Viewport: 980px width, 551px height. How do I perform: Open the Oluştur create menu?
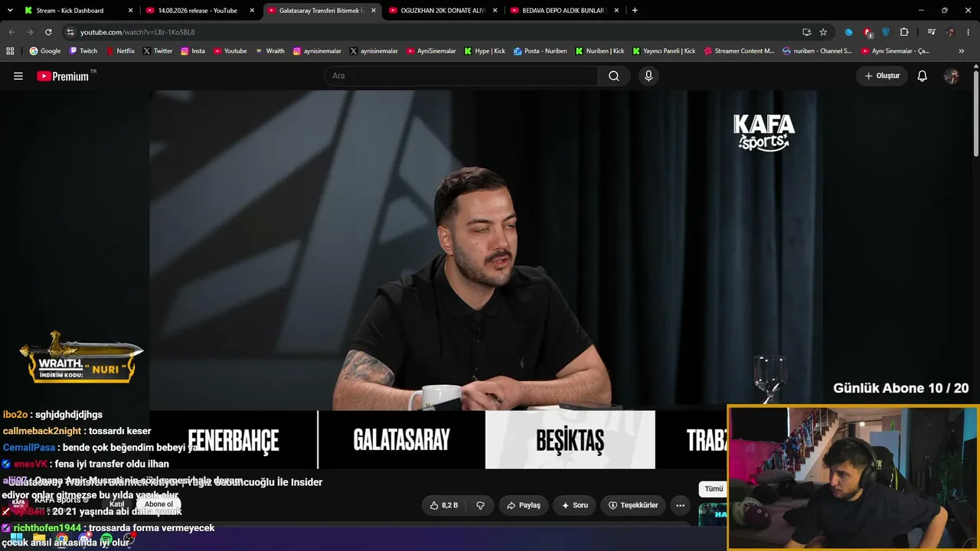click(882, 76)
